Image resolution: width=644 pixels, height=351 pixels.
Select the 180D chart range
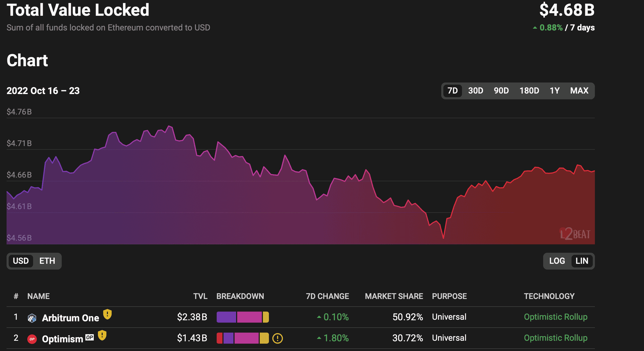pos(529,91)
